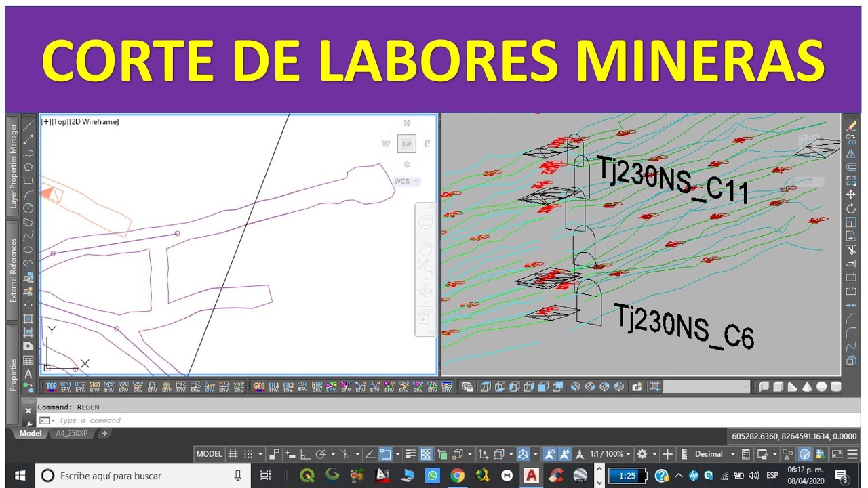Click the TOP ERV toolbar icon
Viewport: 868px width, 488px height.
point(52,386)
